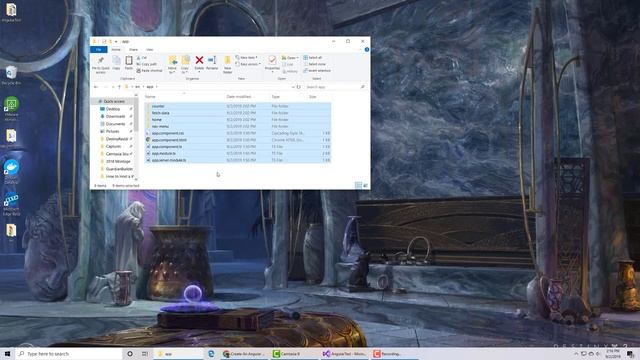
Task: Click the Windows Start button
Action: point(7,353)
